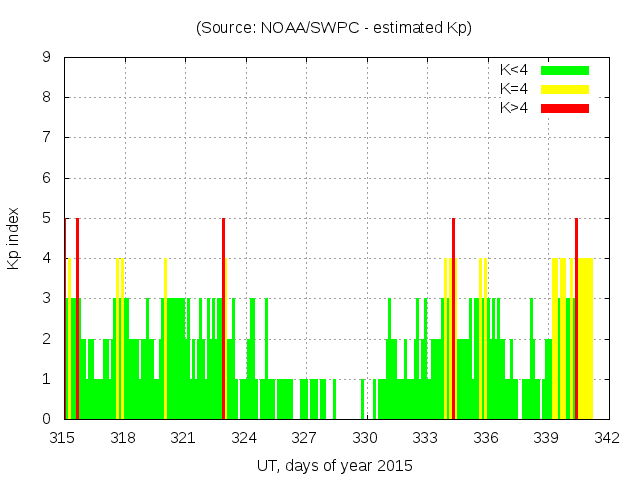
Task: Click the yellow K=4 legend swatch
Action: 565,89
